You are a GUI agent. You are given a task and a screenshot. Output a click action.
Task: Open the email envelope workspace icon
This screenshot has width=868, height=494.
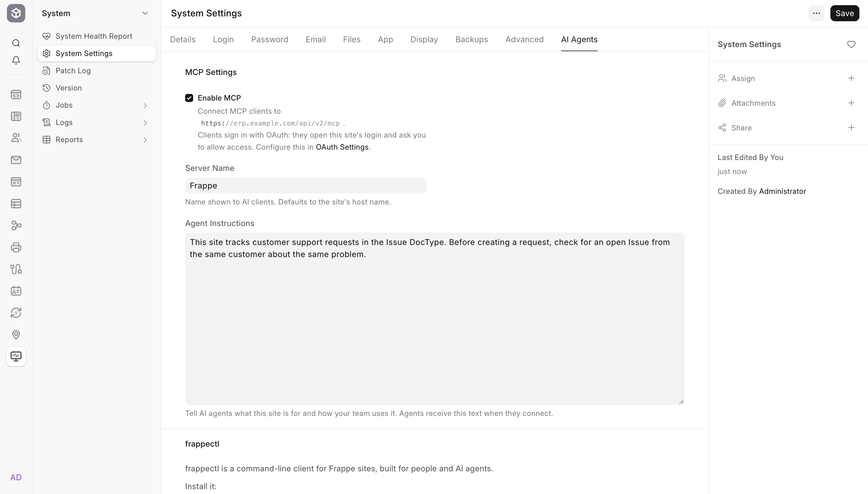point(16,160)
